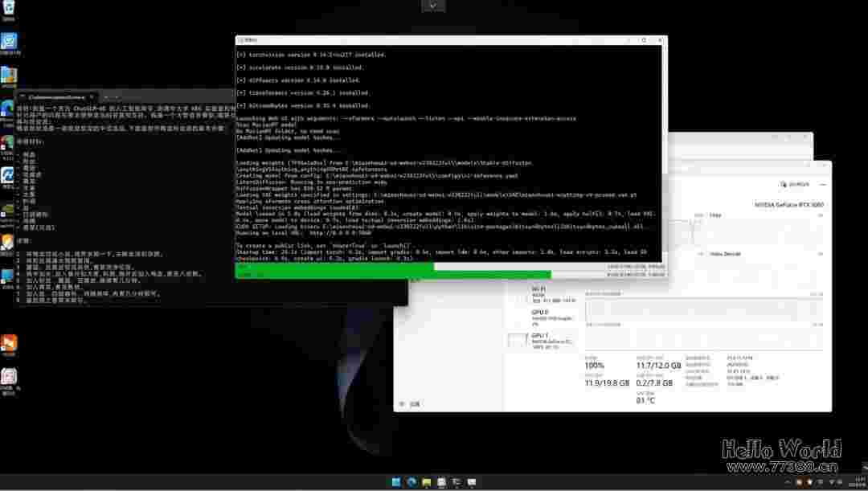Open the Microsoft Edge desktop shortcut
This screenshot has height=491, width=868.
[8, 108]
